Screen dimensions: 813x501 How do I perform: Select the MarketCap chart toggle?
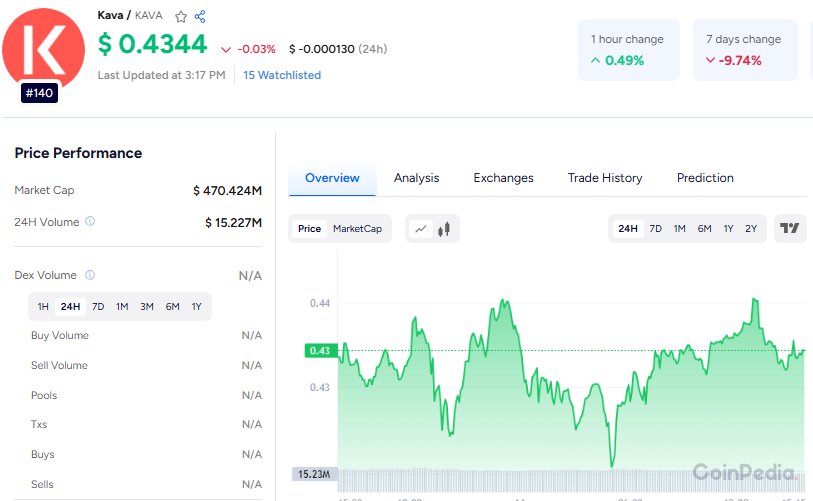click(357, 229)
